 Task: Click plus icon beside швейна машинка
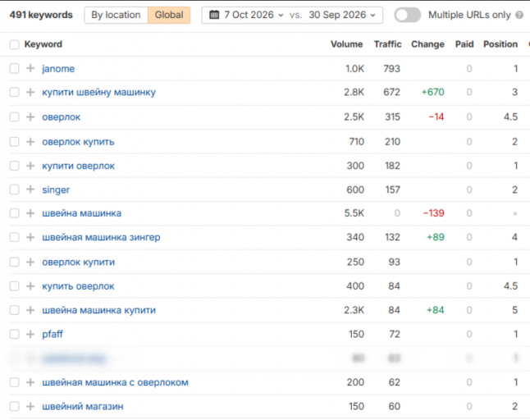[30, 213]
